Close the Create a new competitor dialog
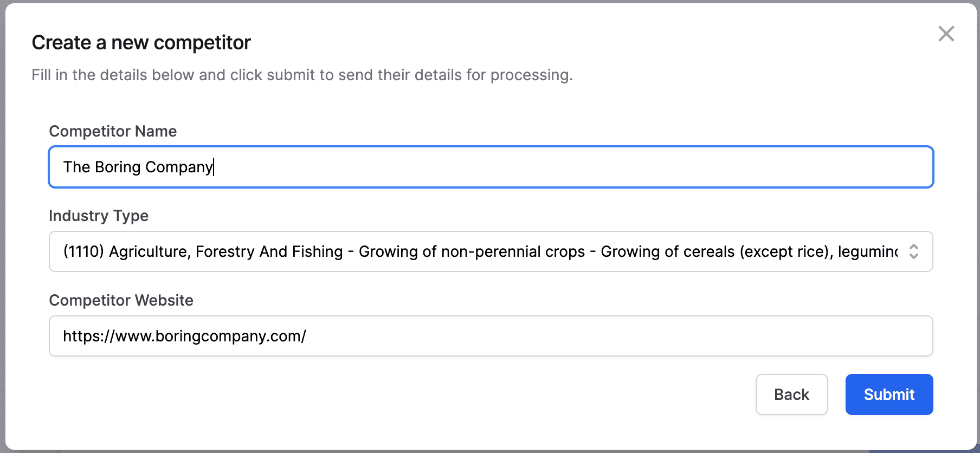The width and height of the screenshot is (980, 453). click(x=946, y=34)
